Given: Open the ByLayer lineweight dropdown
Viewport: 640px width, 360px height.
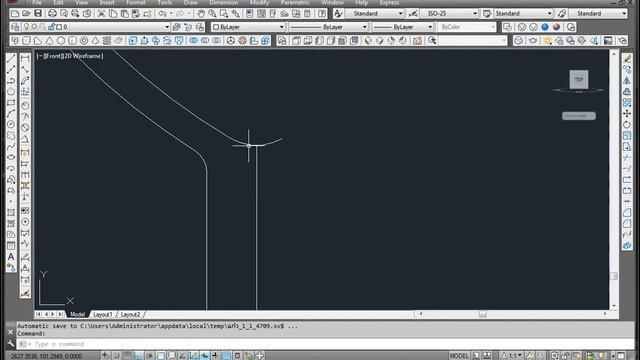Looking at the screenshot, I should [402, 27].
